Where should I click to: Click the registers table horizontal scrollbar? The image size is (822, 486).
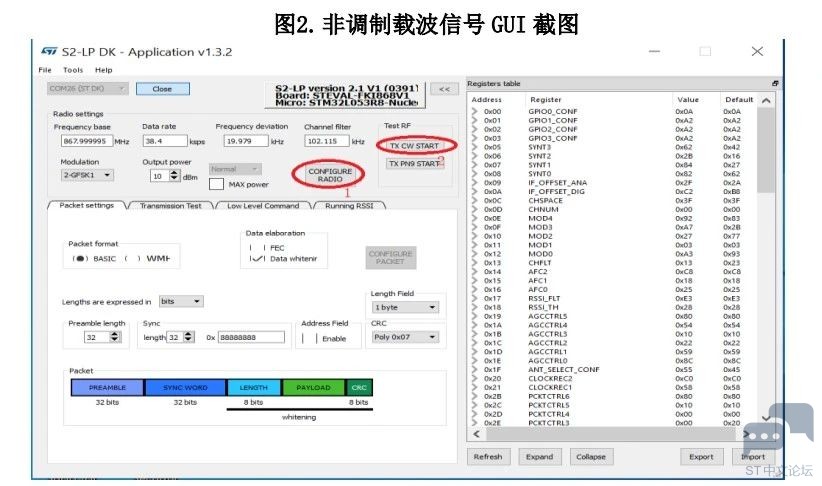click(611, 434)
